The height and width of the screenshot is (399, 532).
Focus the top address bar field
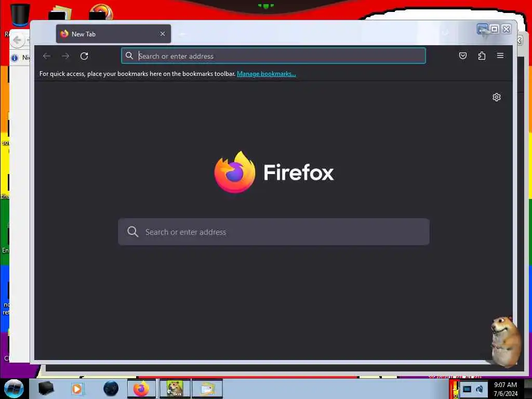tap(273, 56)
